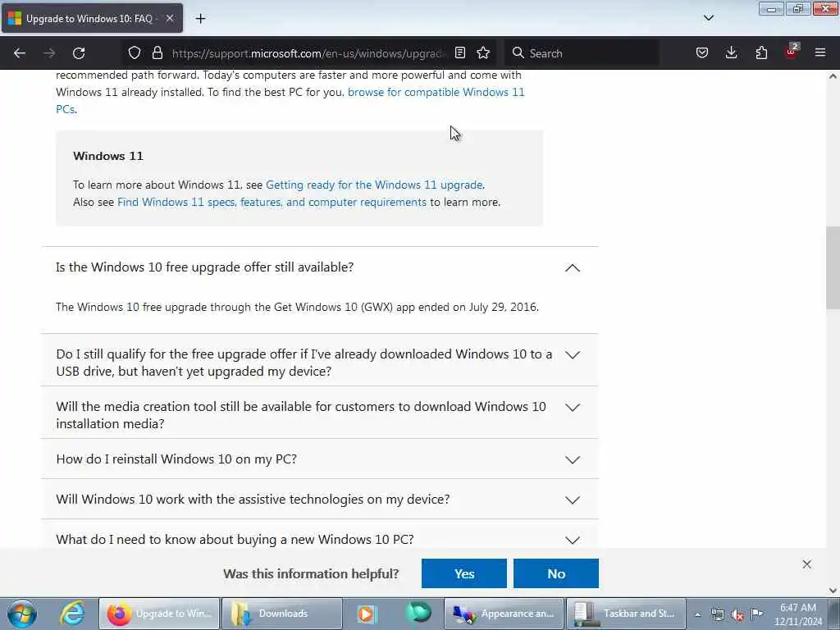The width and height of the screenshot is (840, 630).
Task: Open Getting ready for the Windows 11 upgrade link
Action: pyautogui.click(x=374, y=185)
